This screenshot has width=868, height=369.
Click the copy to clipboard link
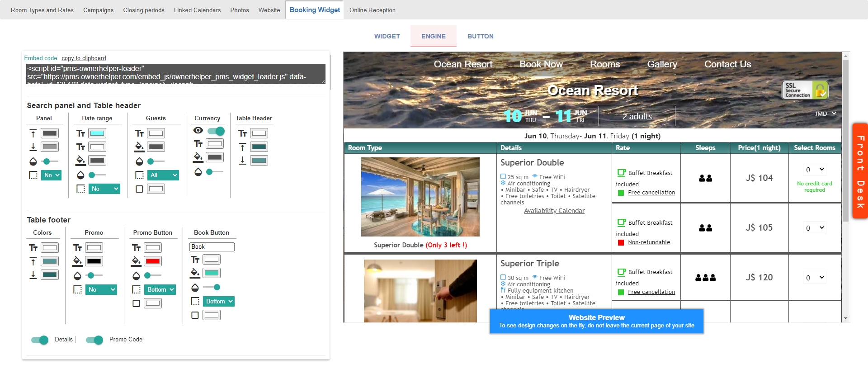click(84, 58)
